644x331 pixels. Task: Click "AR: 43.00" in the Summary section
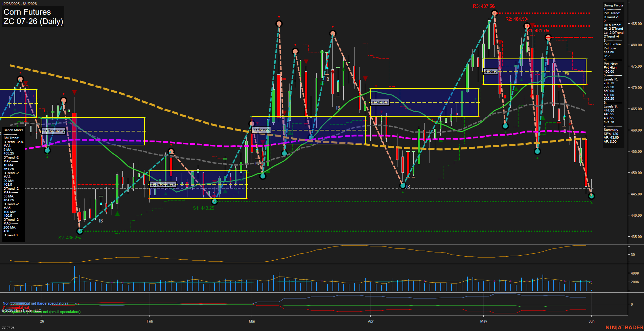point(611,138)
